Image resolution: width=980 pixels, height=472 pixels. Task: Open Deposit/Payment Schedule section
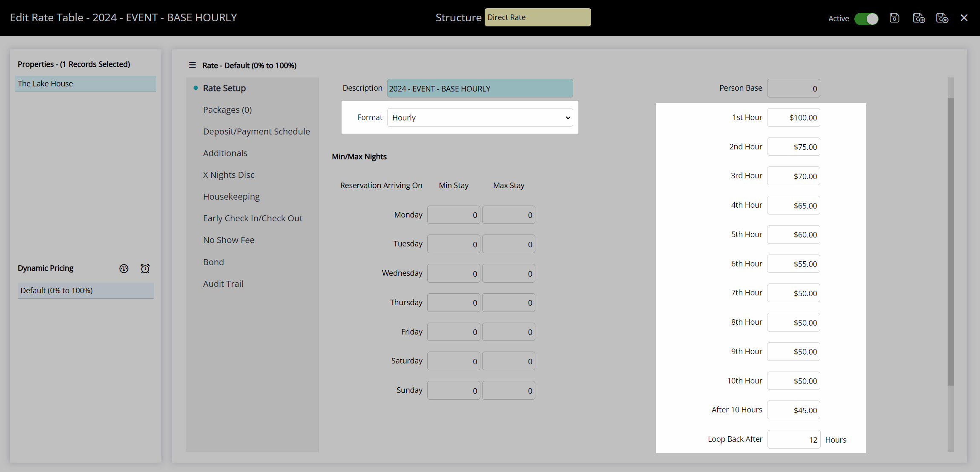[256, 132]
